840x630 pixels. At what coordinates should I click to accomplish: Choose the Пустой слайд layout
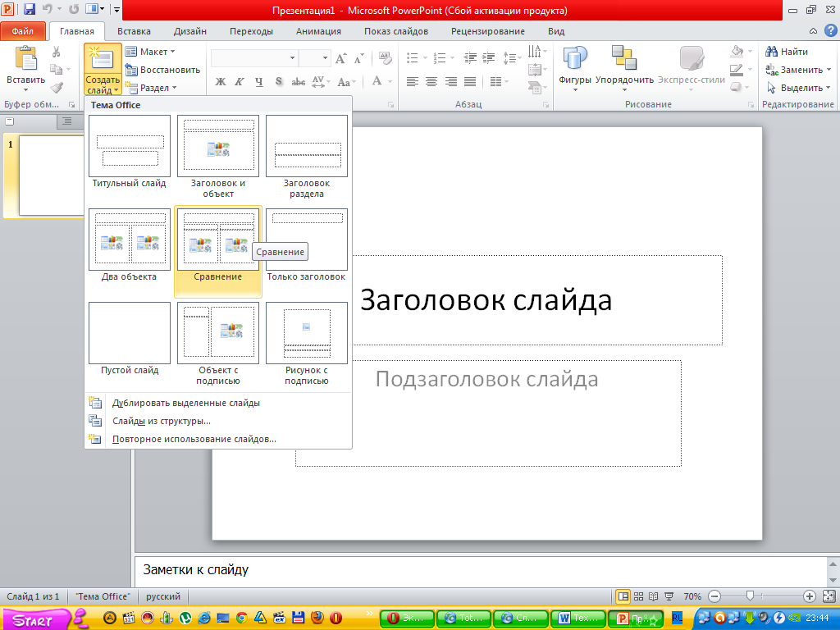coord(130,339)
